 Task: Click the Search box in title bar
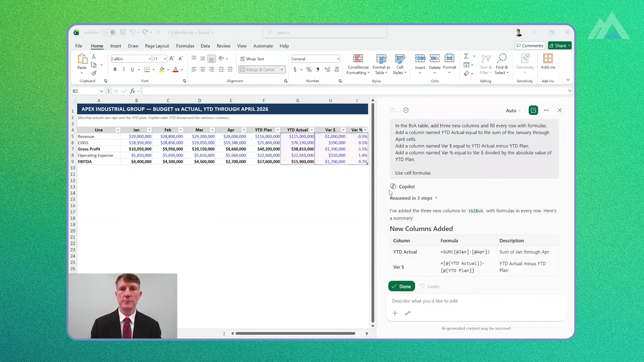(325, 33)
